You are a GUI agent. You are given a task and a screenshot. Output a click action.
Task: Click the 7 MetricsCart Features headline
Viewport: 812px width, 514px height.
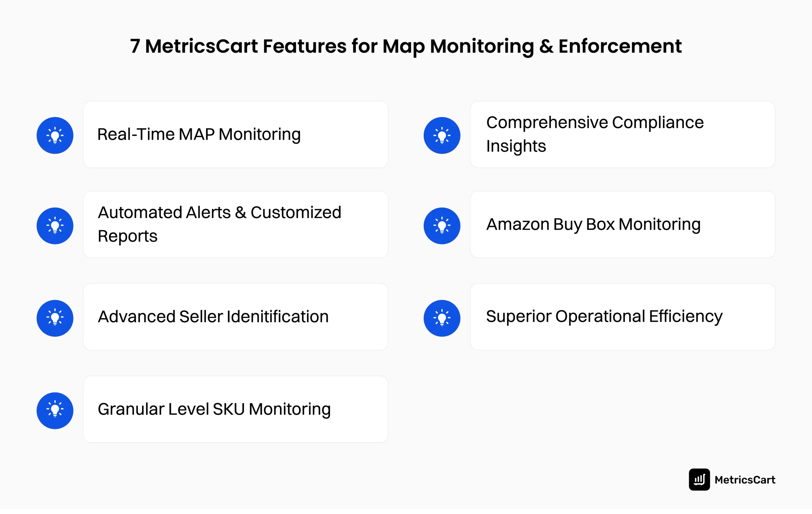tap(406, 47)
